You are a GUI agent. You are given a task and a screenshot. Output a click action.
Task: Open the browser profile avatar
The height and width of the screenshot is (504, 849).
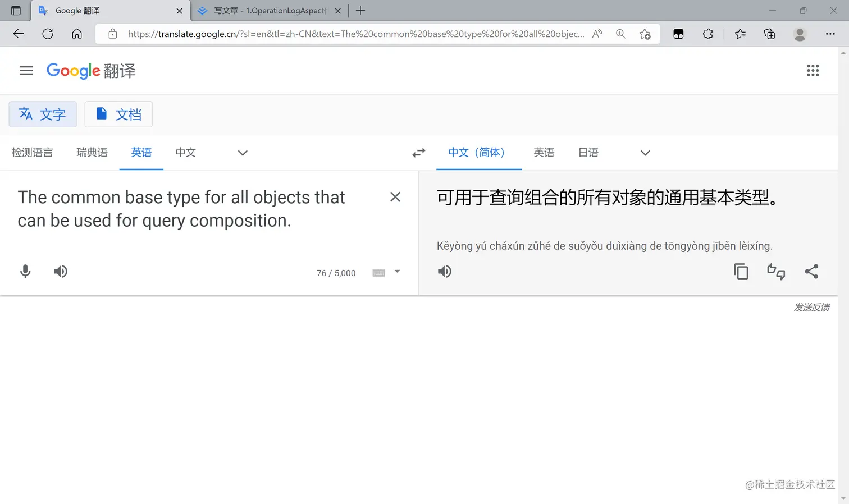[x=800, y=34]
